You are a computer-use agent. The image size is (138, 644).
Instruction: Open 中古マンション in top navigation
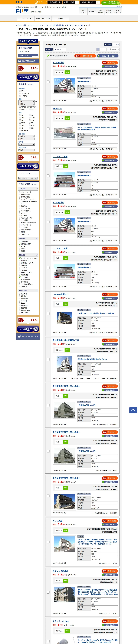(x=117, y=11)
